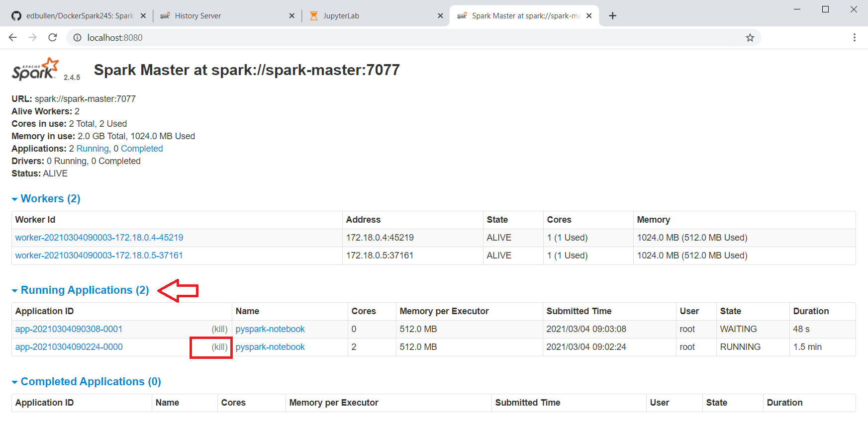Close the History Server tab
The height and width of the screenshot is (428, 868).
pyautogui.click(x=292, y=16)
